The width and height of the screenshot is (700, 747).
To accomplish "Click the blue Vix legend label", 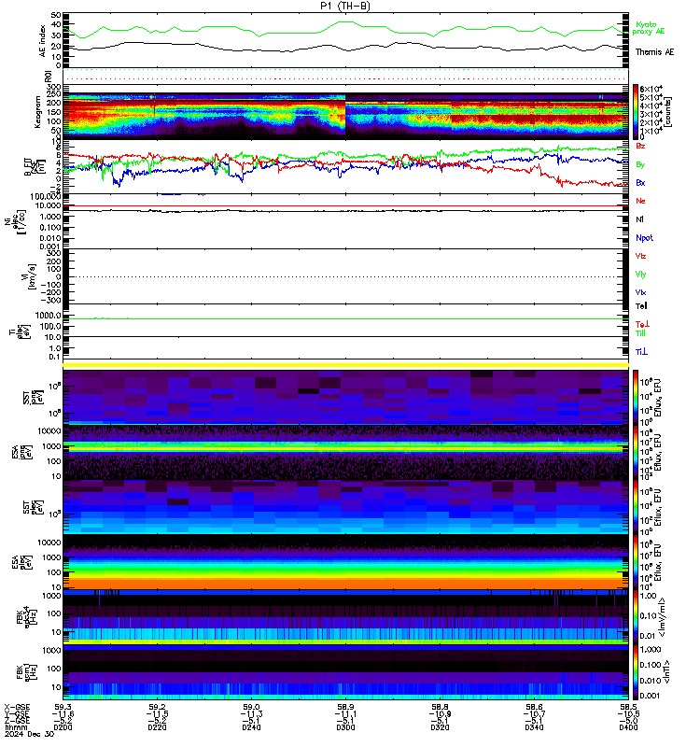I will (x=640, y=292).
